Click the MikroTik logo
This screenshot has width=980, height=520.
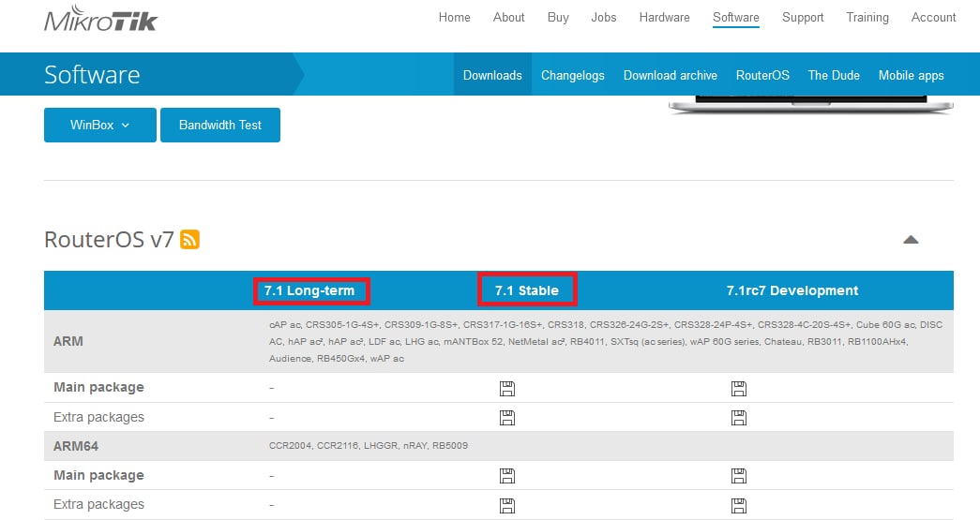100,18
